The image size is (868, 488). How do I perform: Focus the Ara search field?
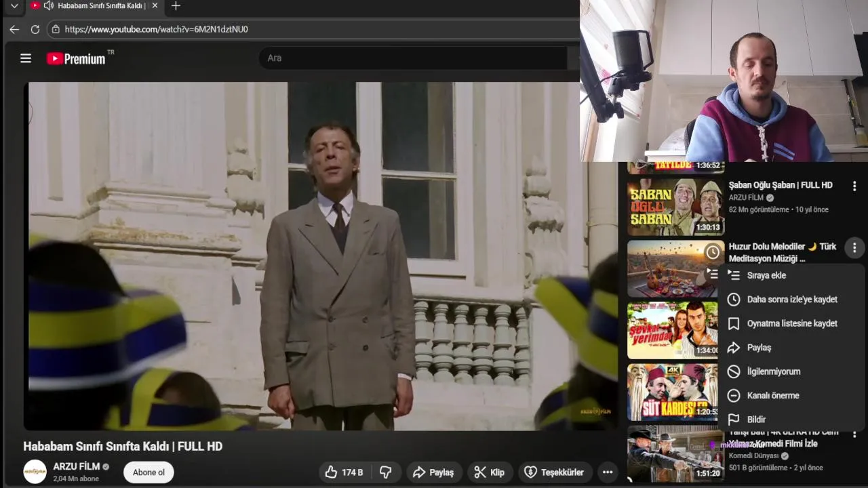click(x=412, y=58)
